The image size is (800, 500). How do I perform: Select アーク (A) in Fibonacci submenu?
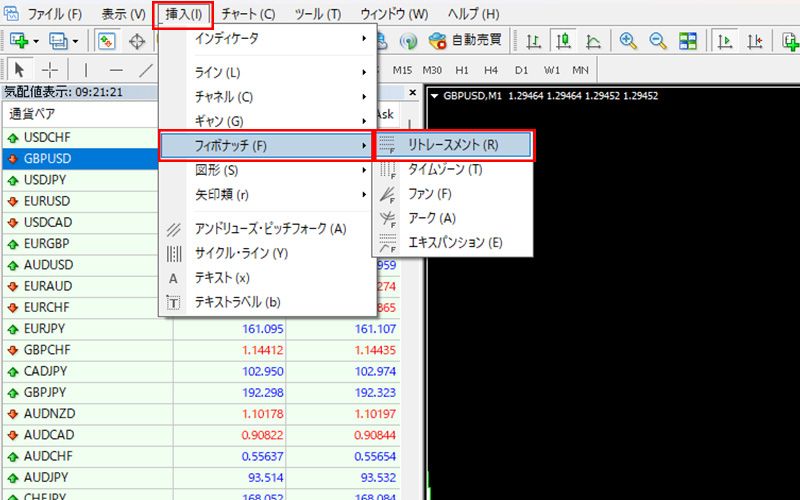[454, 218]
